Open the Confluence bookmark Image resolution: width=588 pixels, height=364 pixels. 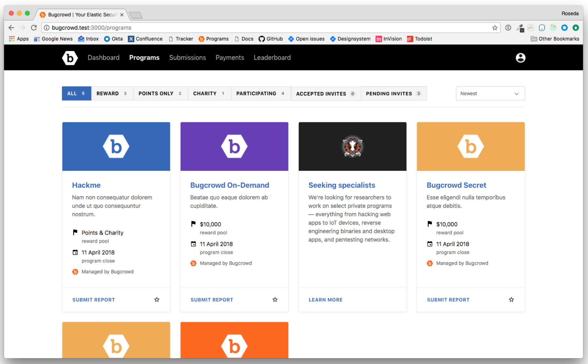[x=145, y=39]
